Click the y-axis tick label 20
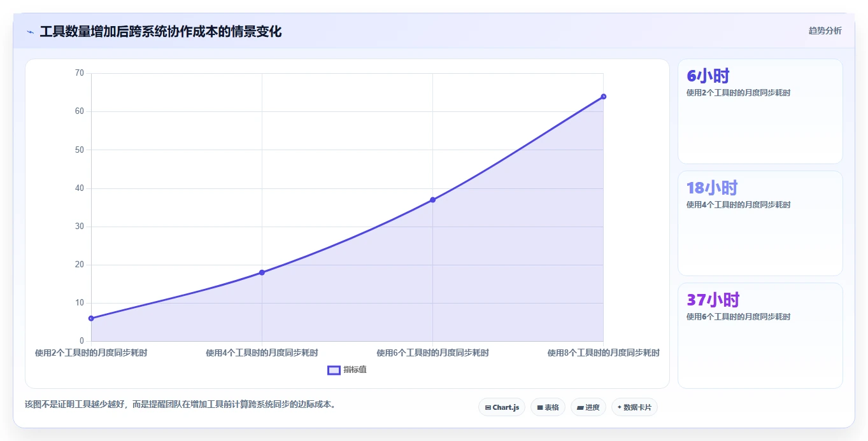Viewport: 868px width, 441px height. coord(80,265)
